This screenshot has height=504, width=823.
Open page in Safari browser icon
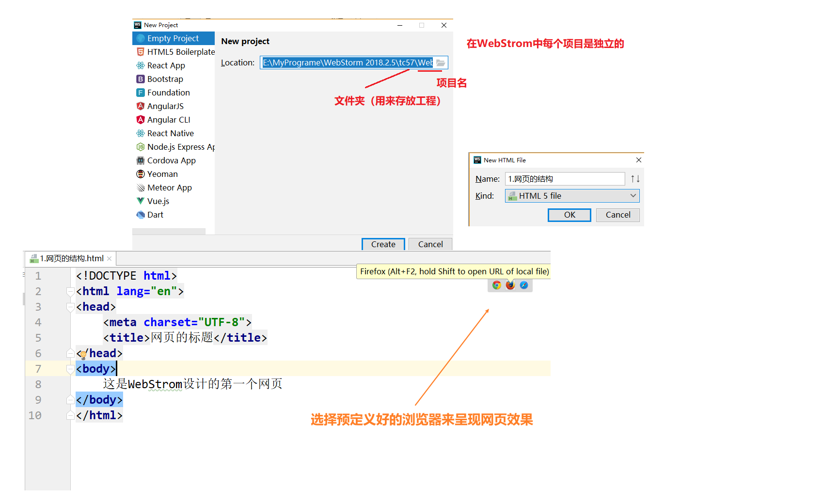pos(524,285)
